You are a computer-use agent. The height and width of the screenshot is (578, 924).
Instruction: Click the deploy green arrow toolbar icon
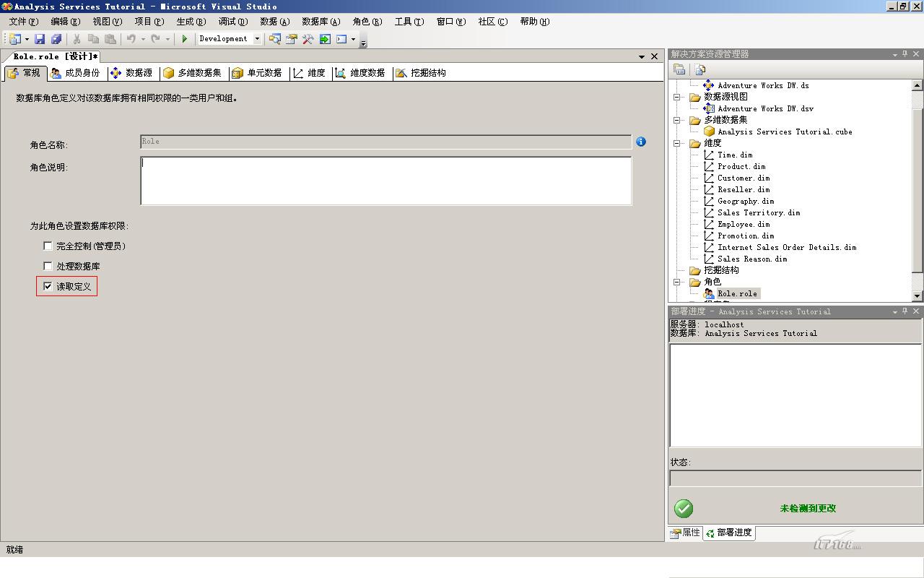click(x=325, y=39)
